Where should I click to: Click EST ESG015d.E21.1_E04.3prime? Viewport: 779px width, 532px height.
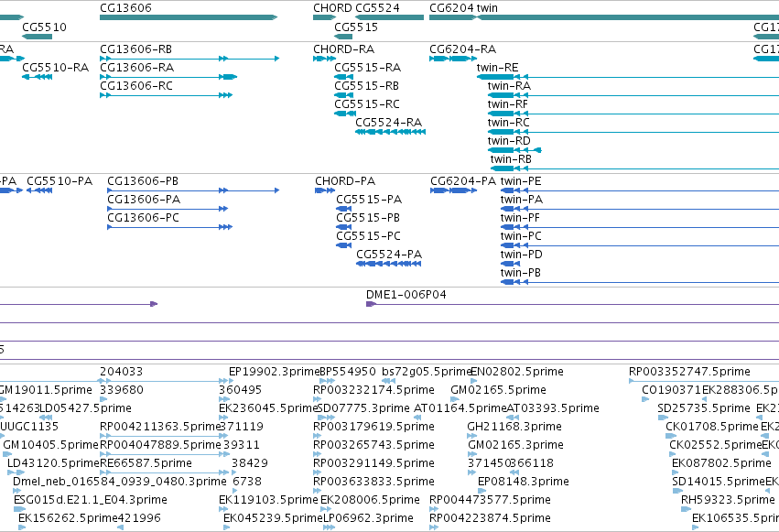coord(91,501)
